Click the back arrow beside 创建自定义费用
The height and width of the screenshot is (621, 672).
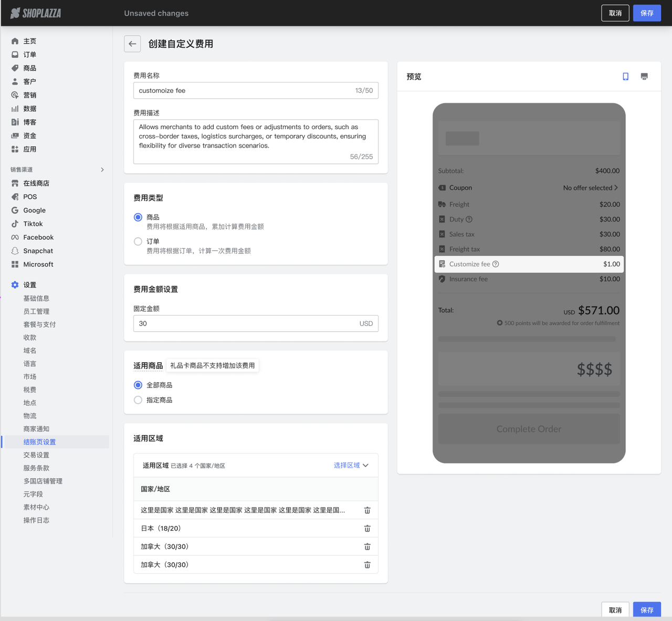pos(132,44)
